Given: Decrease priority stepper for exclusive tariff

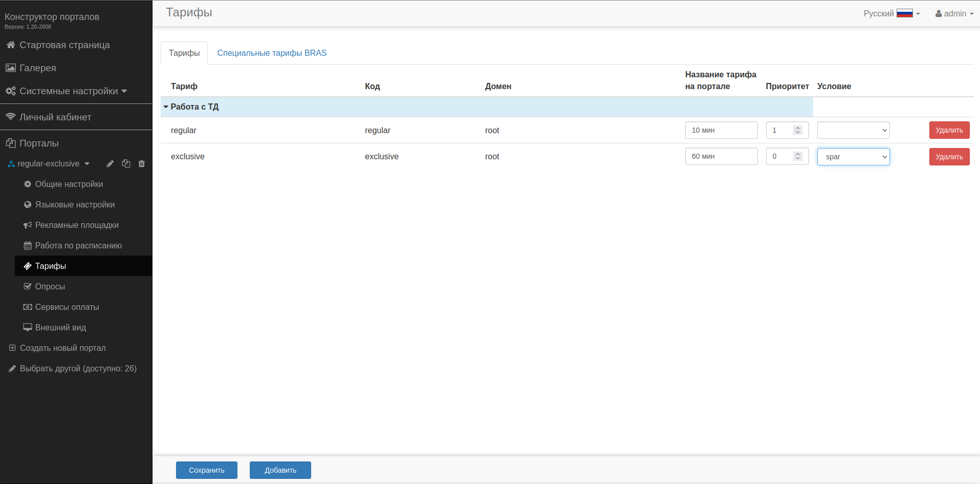Looking at the screenshot, I should coord(797,159).
